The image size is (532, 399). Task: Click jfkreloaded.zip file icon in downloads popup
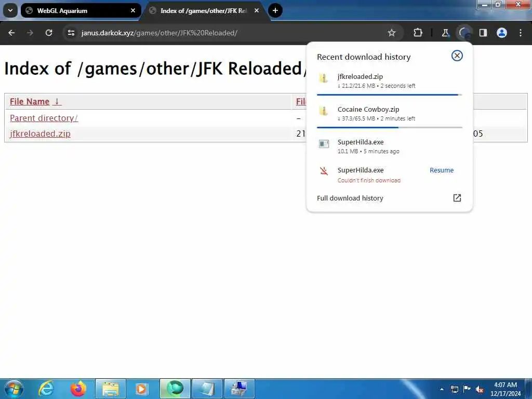pos(323,78)
